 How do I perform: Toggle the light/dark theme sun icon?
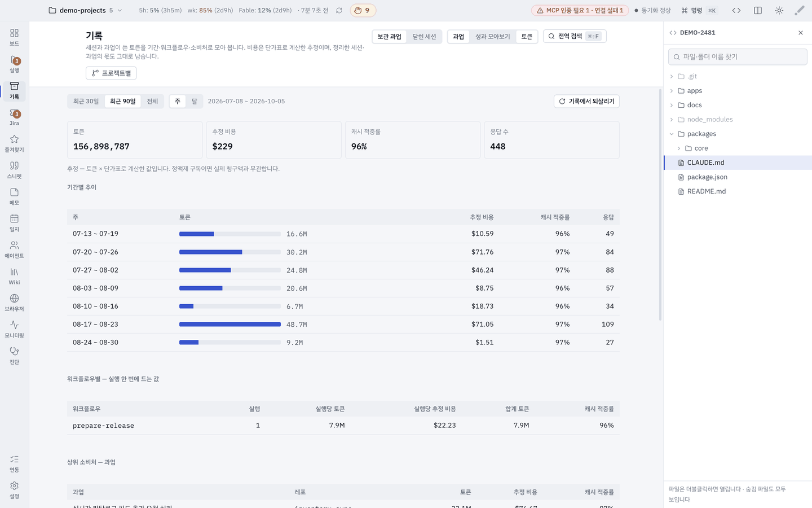[779, 10]
